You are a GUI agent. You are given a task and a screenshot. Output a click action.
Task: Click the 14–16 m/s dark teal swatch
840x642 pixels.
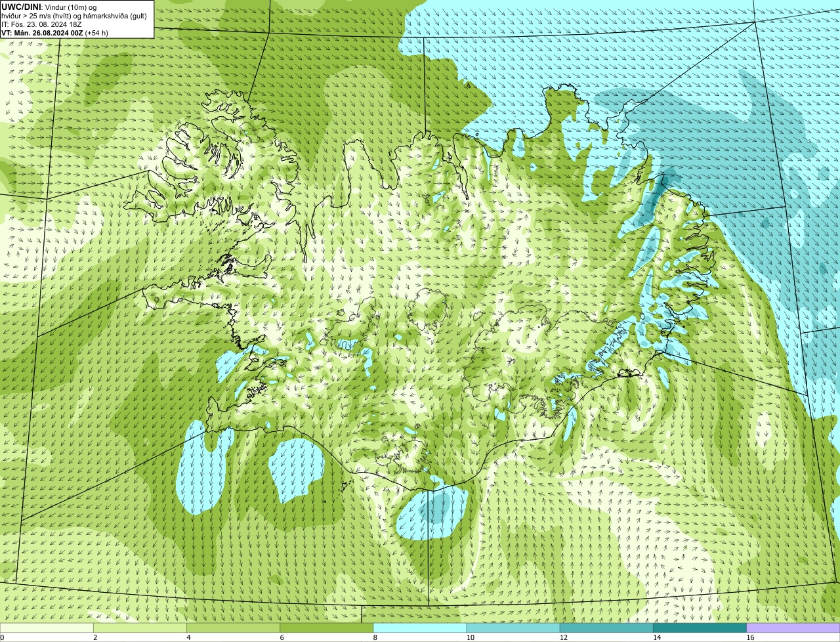pos(700,628)
